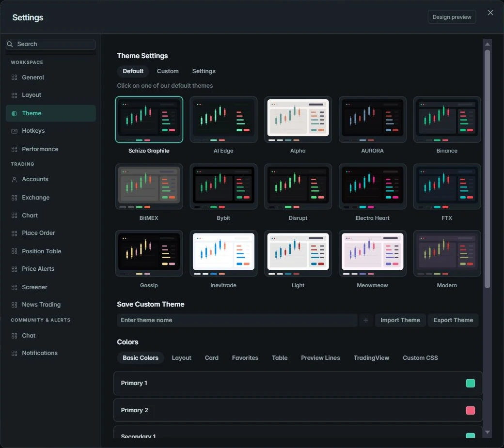Screen dimensions: 504x448
Task: Open the Custom CSS tab
Action: click(x=420, y=358)
